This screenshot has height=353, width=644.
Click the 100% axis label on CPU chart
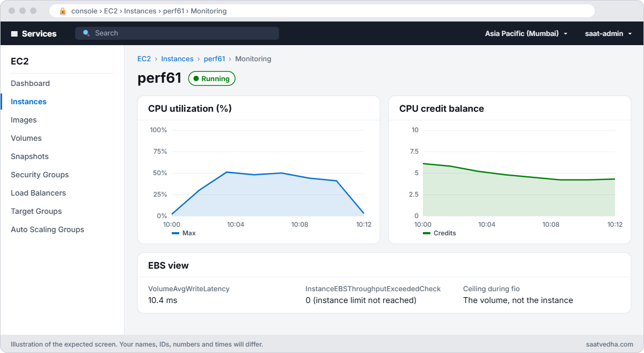click(x=159, y=130)
